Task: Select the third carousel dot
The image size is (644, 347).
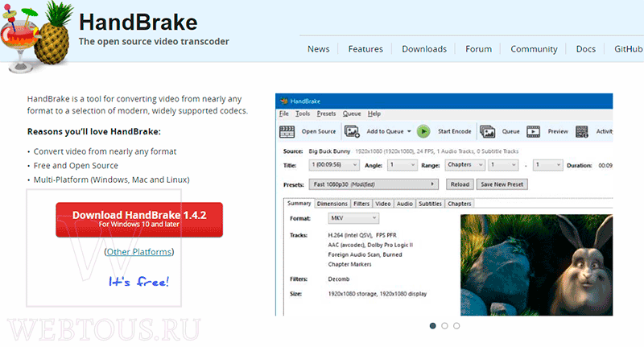Action: pos(456,325)
